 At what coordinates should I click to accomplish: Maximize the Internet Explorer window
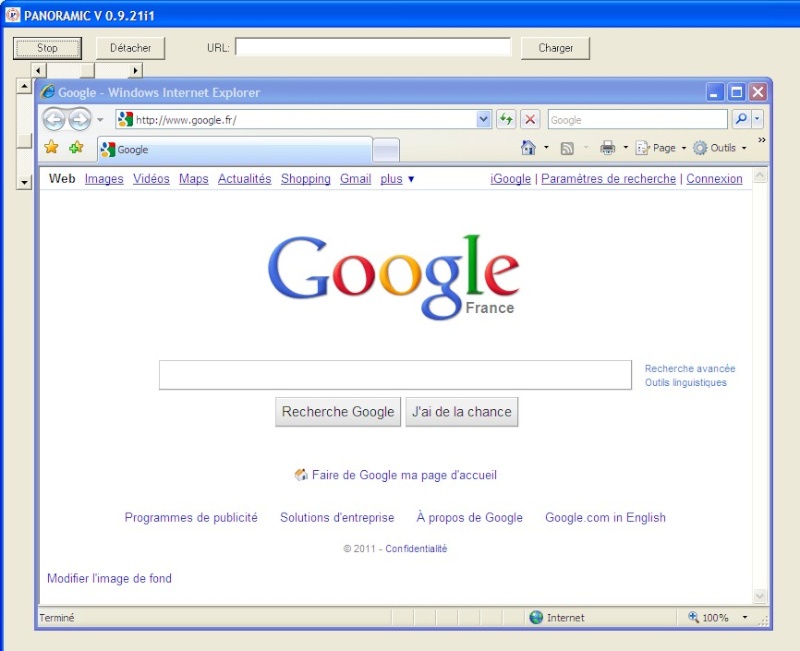[736, 92]
